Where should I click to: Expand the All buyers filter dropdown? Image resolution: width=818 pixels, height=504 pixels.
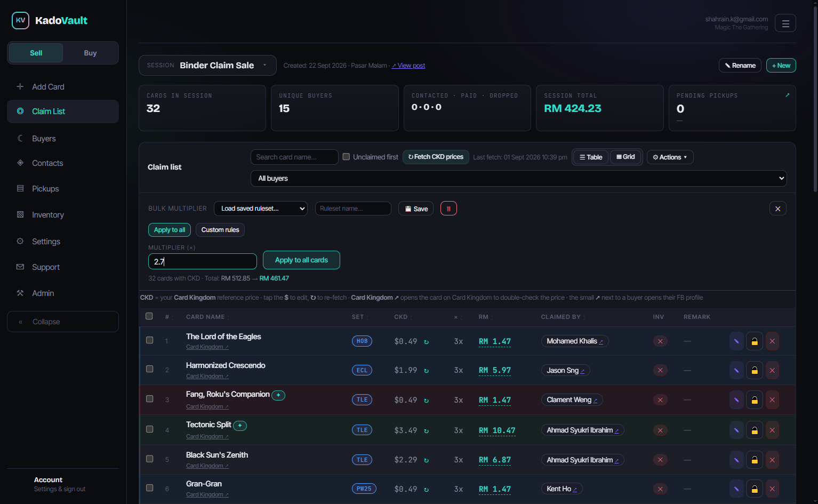pos(518,178)
